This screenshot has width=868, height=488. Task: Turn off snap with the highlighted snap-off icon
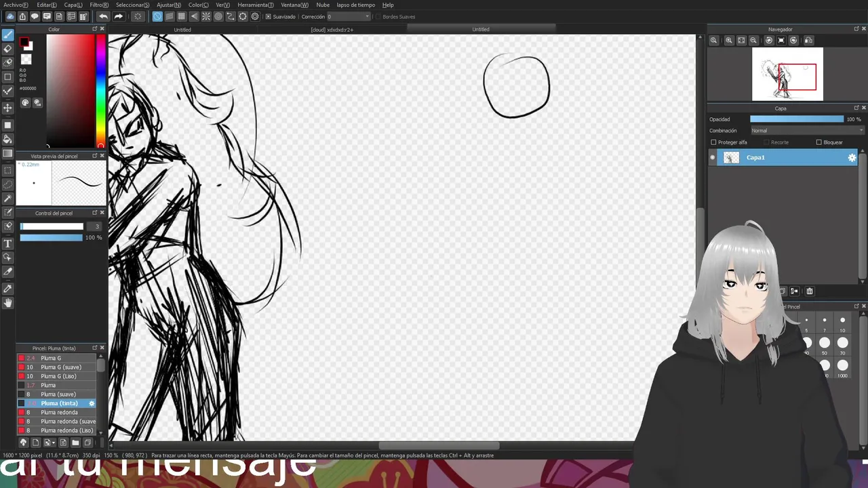pos(157,16)
